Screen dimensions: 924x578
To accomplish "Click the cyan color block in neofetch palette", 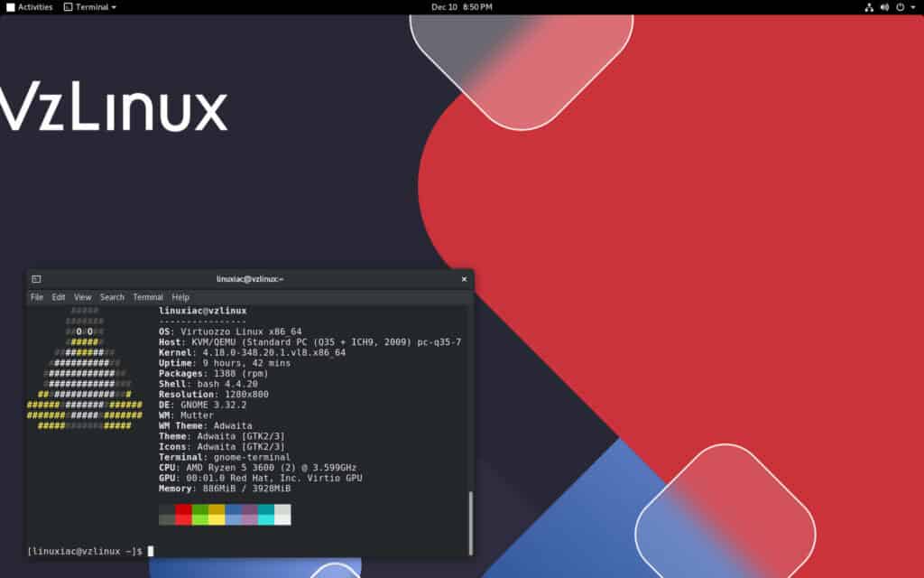I will 266,514.
